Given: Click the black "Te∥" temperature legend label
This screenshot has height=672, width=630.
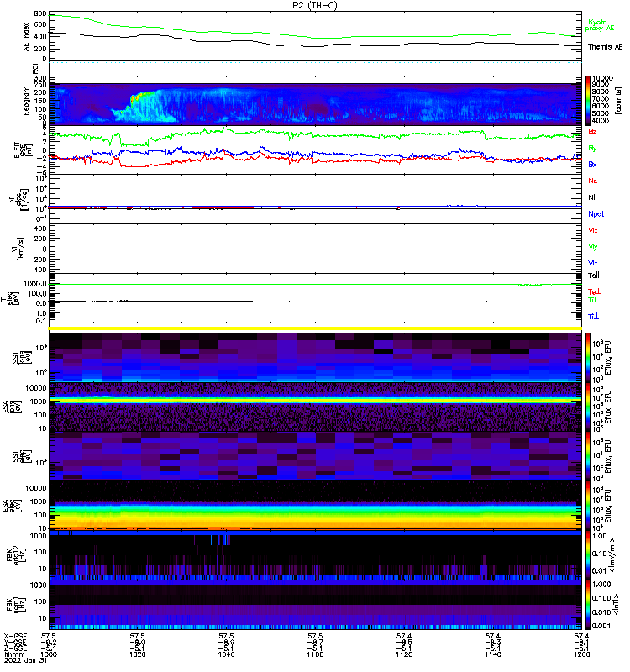Looking at the screenshot, I should 593,276.
